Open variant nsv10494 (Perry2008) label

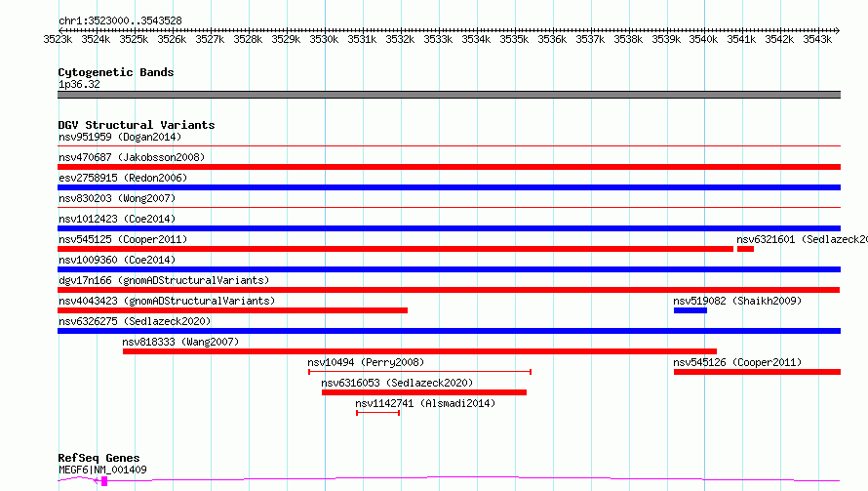[x=366, y=362]
